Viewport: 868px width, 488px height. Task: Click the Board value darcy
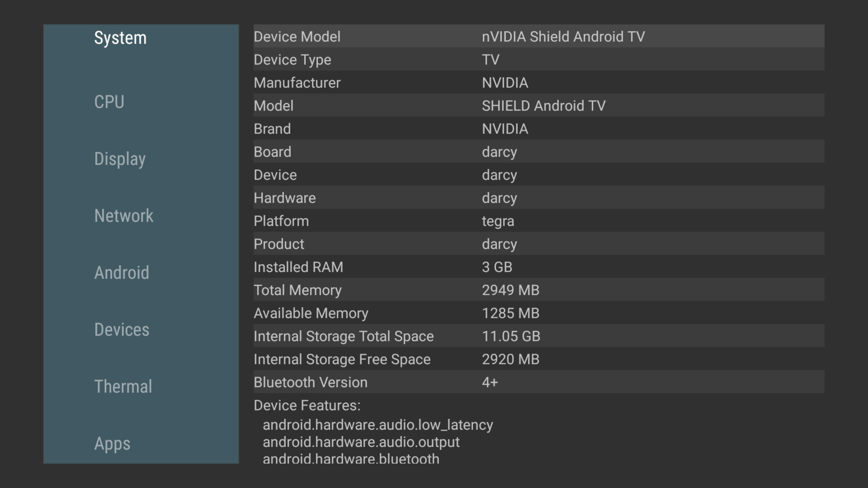pyautogui.click(x=499, y=152)
